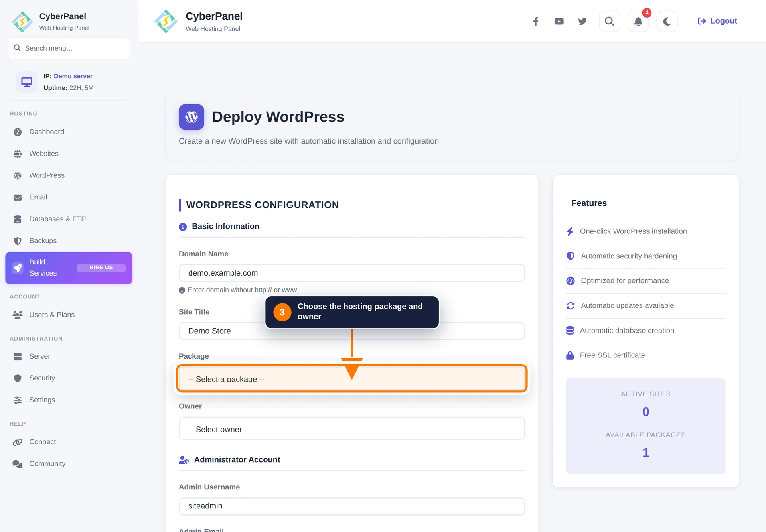Click the Connect link icon
766x532 pixels.
(x=18, y=442)
